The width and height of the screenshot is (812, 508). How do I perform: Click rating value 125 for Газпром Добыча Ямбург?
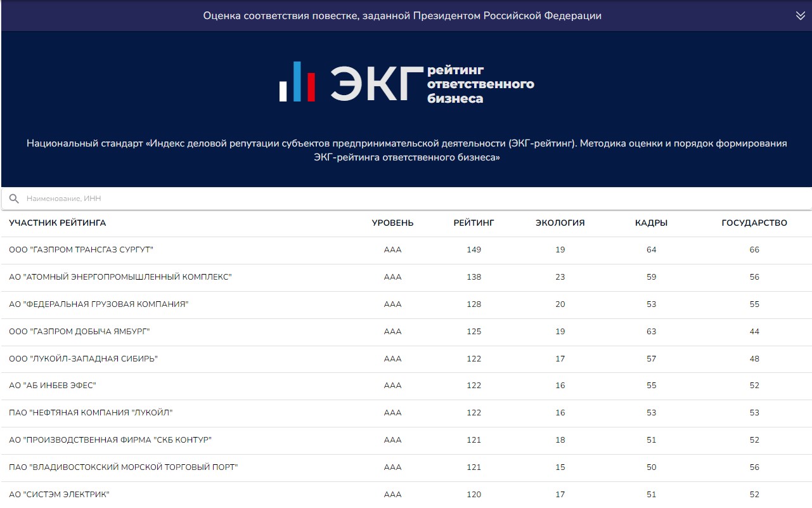(x=474, y=332)
